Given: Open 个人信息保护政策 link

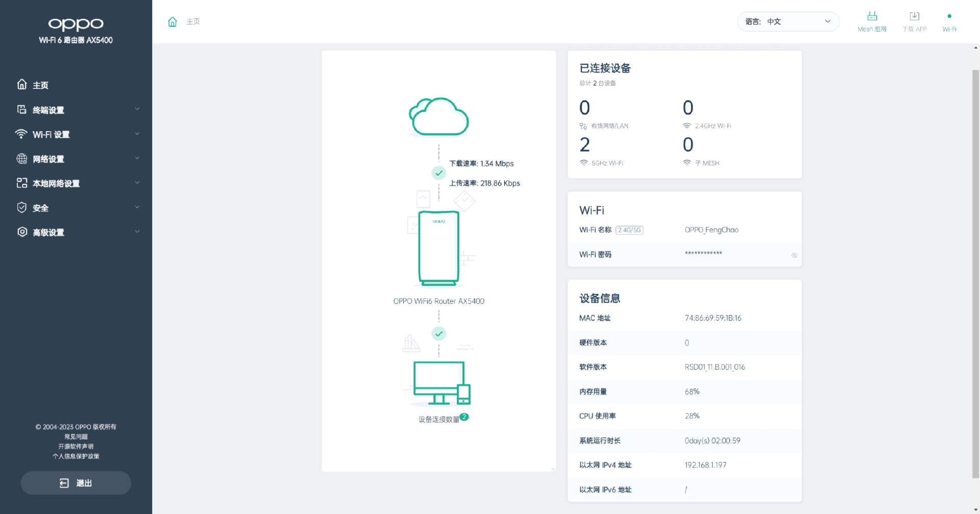Looking at the screenshot, I should click(x=76, y=456).
